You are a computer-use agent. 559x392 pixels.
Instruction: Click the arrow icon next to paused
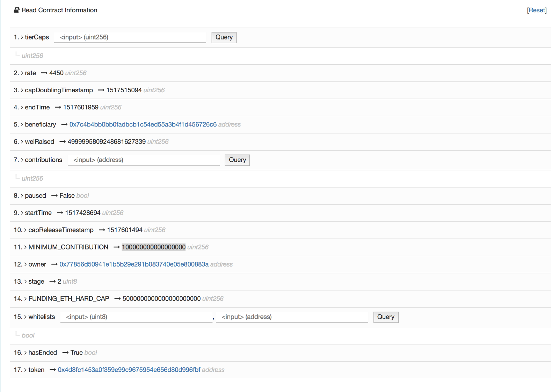[54, 196]
